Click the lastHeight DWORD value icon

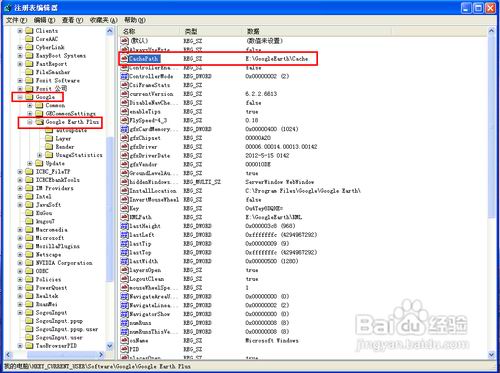(125, 226)
